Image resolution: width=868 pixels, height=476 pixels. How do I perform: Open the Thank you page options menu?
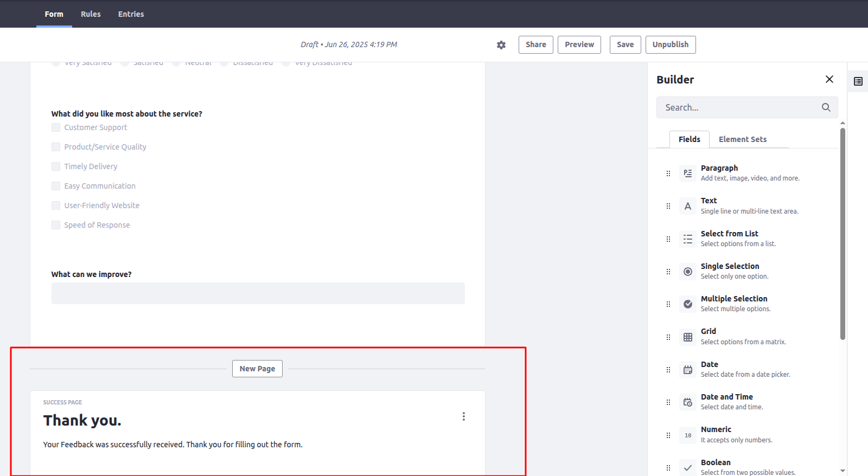point(463,416)
